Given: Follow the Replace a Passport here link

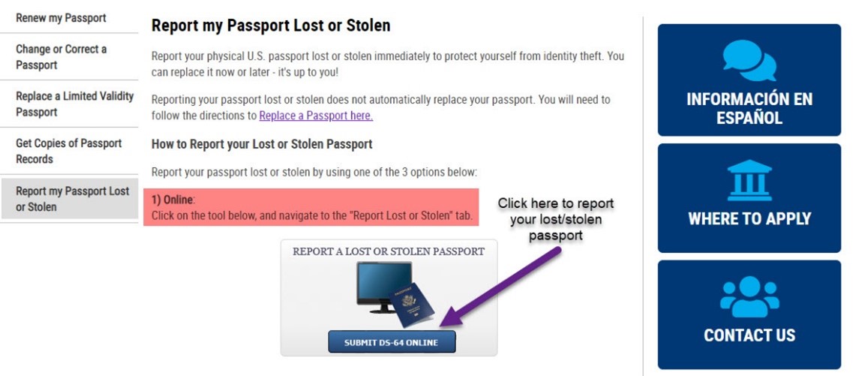Looking at the screenshot, I should coord(316,116).
